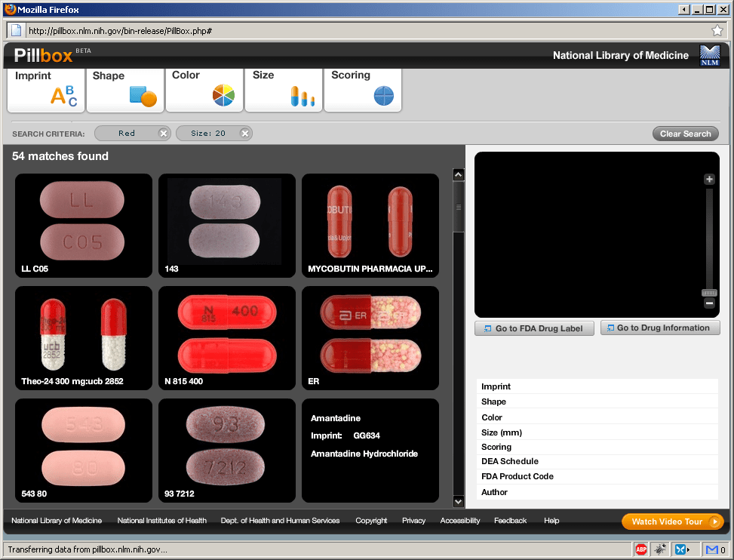Image resolution: width=734 pixels, height=560 pixels.
Task: Click the results list scroll up arrow
Action: click(459, 174)
